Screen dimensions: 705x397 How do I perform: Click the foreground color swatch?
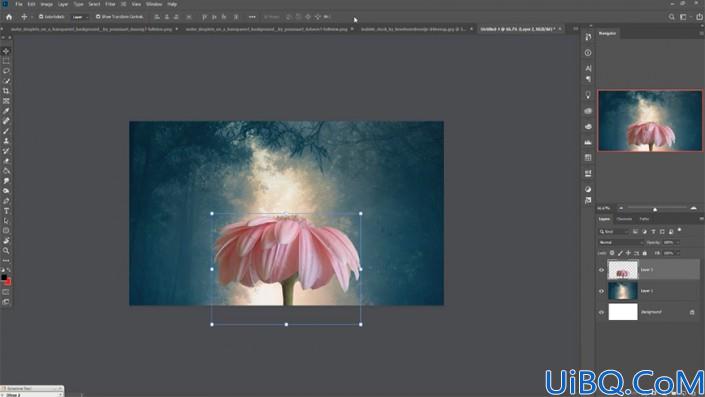coord(4,277)
